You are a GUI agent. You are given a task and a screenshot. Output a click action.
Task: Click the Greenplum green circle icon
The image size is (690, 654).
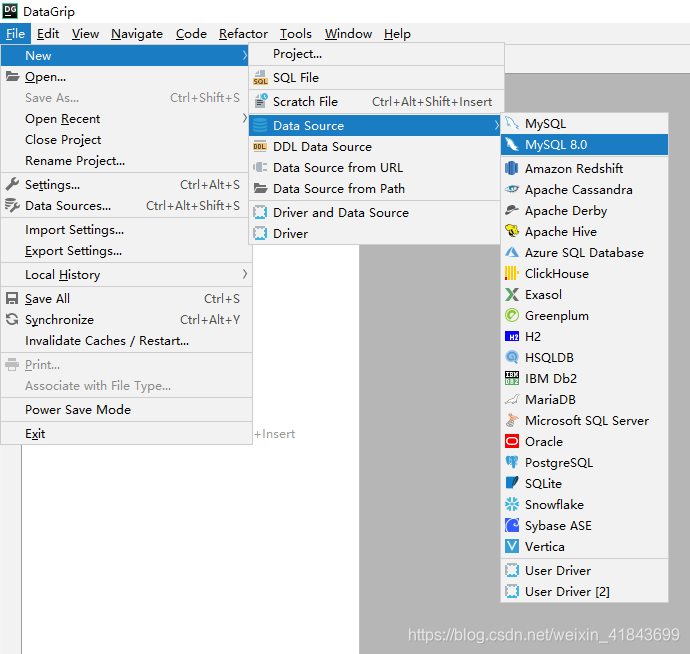pos(511,315)
